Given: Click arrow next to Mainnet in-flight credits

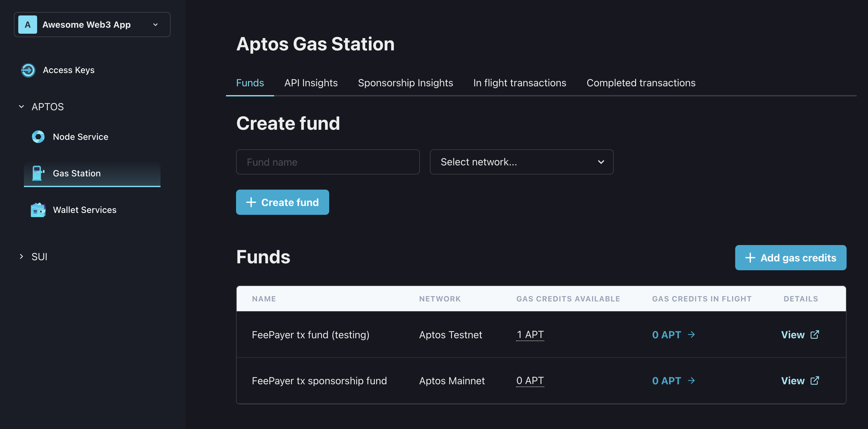Looking at the screenshot, I should tap(691, 380).
